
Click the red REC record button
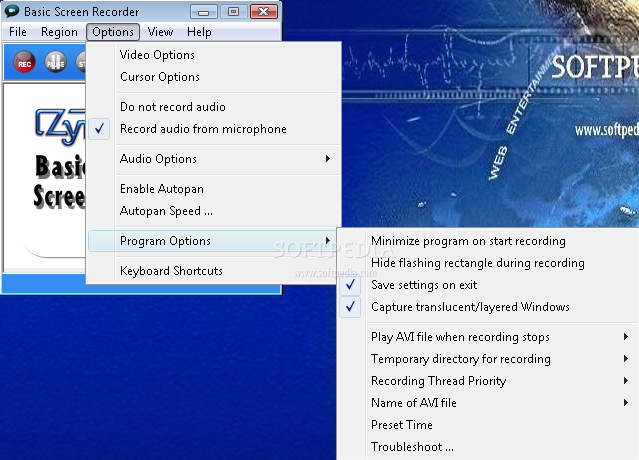pos(24,62)
